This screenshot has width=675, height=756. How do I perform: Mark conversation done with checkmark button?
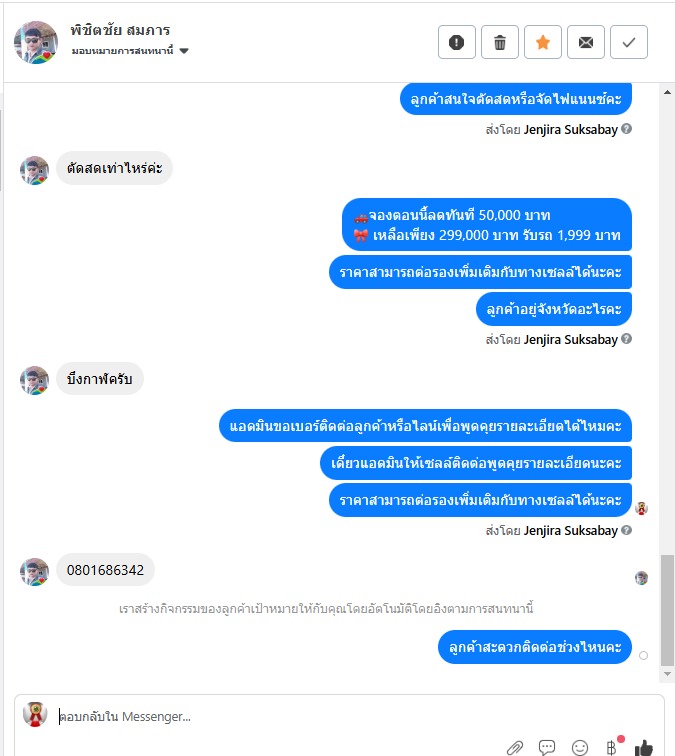[628, 42]
